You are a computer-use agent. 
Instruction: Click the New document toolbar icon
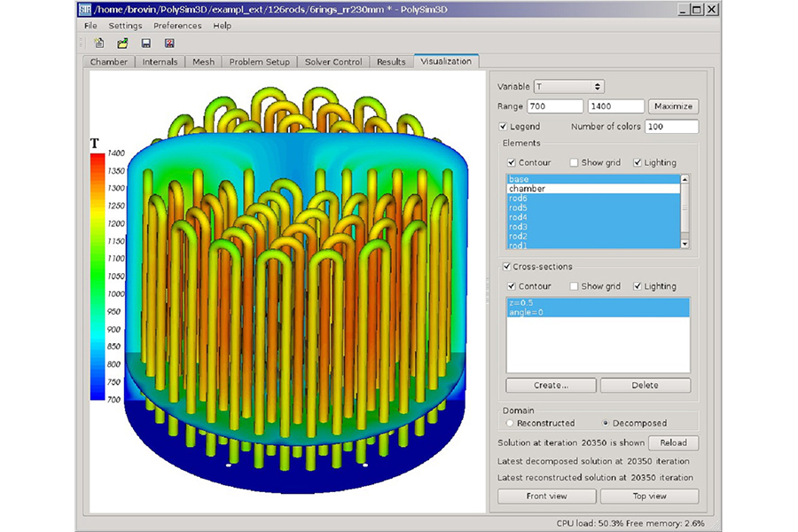pos(99,43)
